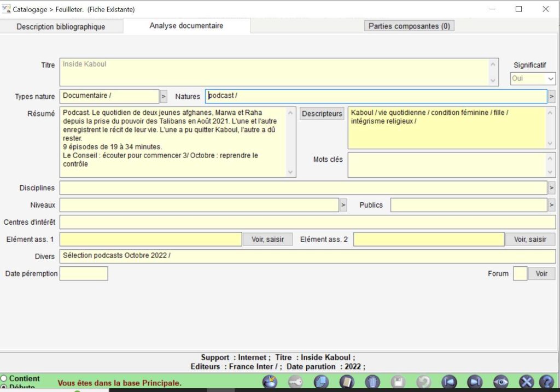Click the trash bin delete icon
The height and width of the screenshot is (392, 560).
[x=372, y=382]
